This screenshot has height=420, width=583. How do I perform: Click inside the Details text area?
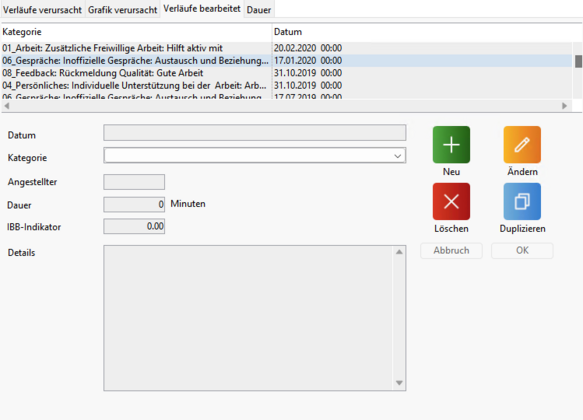(x=248, y=318)
